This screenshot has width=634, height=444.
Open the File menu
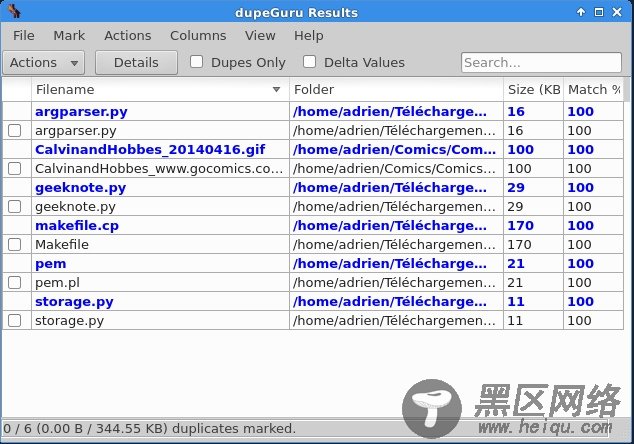pyautogui.click(x=23, y=36)
